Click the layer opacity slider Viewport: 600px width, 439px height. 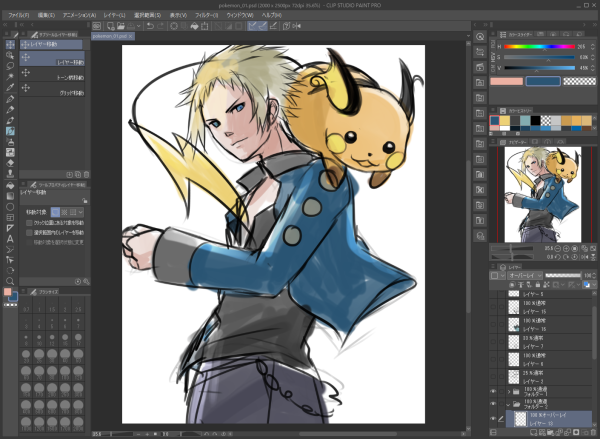[563, 276]
